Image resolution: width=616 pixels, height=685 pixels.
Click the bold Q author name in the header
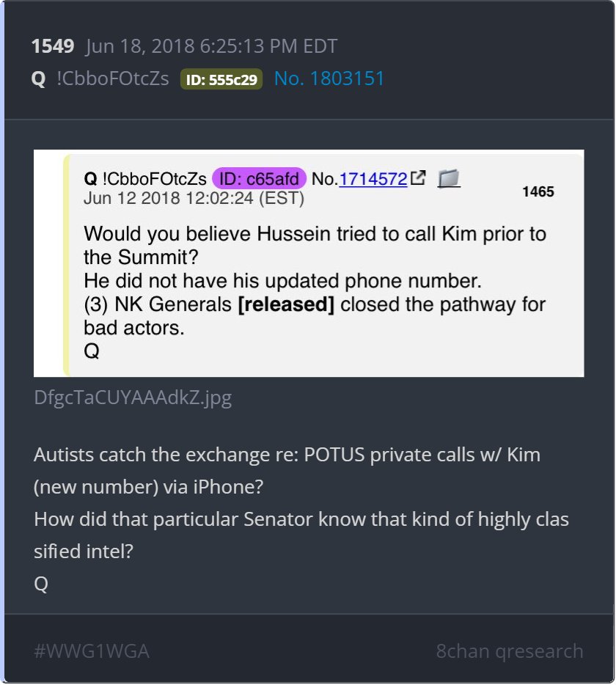click(38, 79)
